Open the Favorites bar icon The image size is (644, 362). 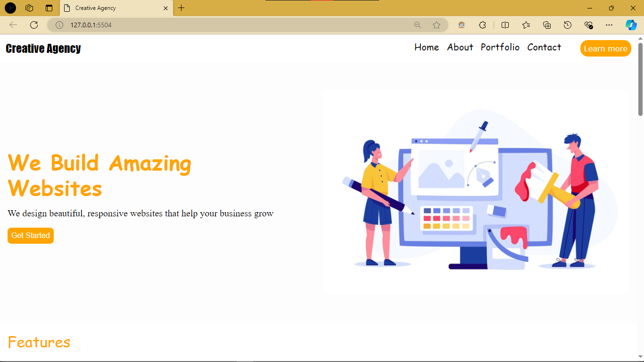tap(526, 25)
